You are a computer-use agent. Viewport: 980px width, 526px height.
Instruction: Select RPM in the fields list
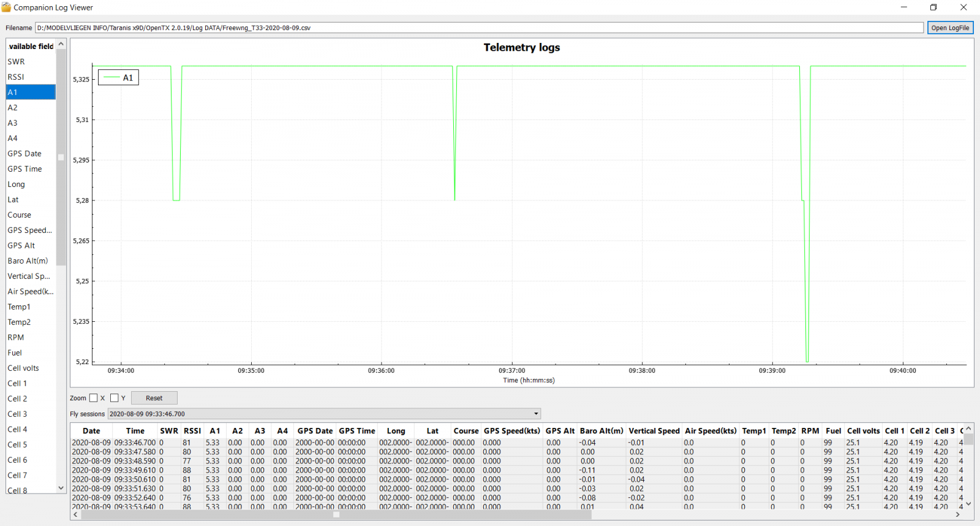(31, 337)
